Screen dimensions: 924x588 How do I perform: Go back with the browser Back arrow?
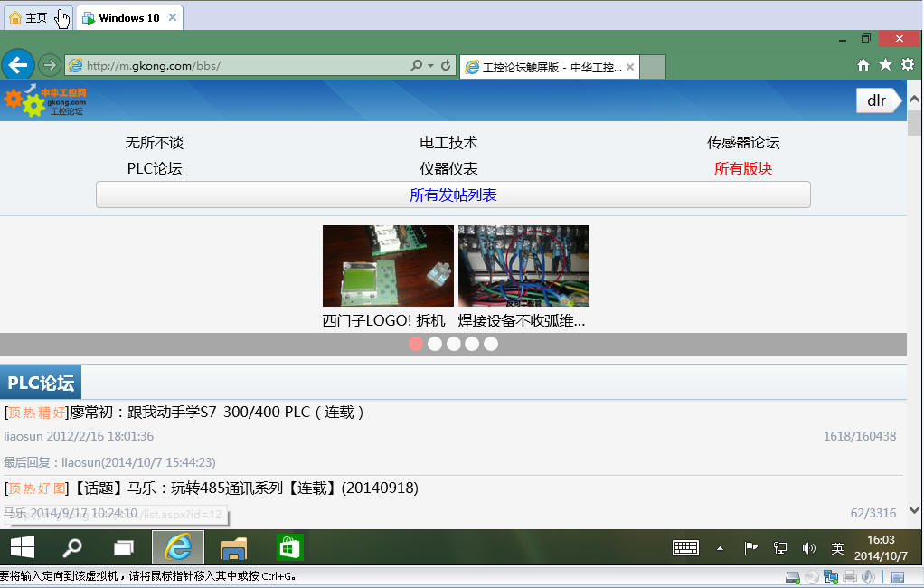coord(18,64)
